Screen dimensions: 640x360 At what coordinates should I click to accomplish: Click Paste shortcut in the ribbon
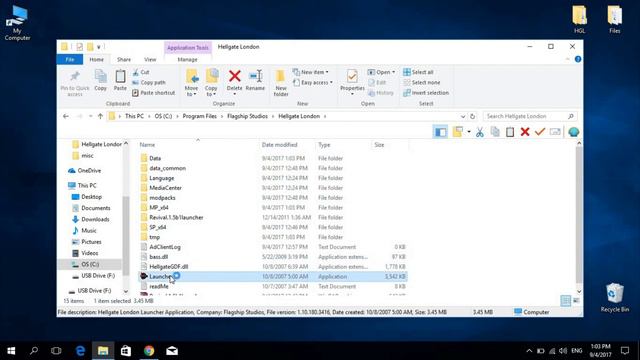tap(153, 93)
